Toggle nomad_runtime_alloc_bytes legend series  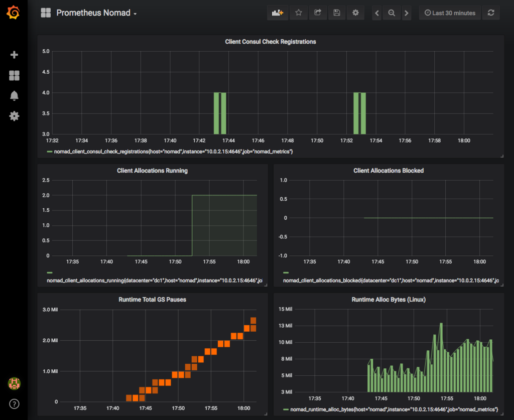coord(395,409)
